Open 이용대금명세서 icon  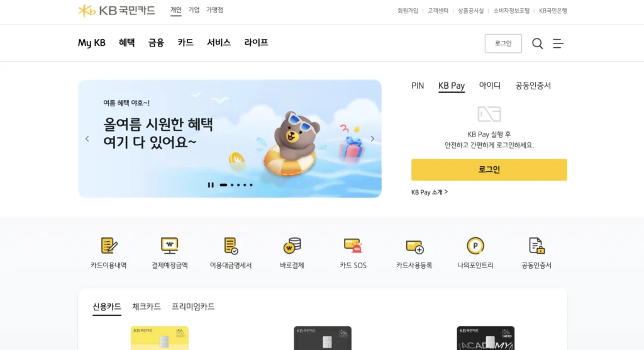pyautogui.click(x=231, y=246)
